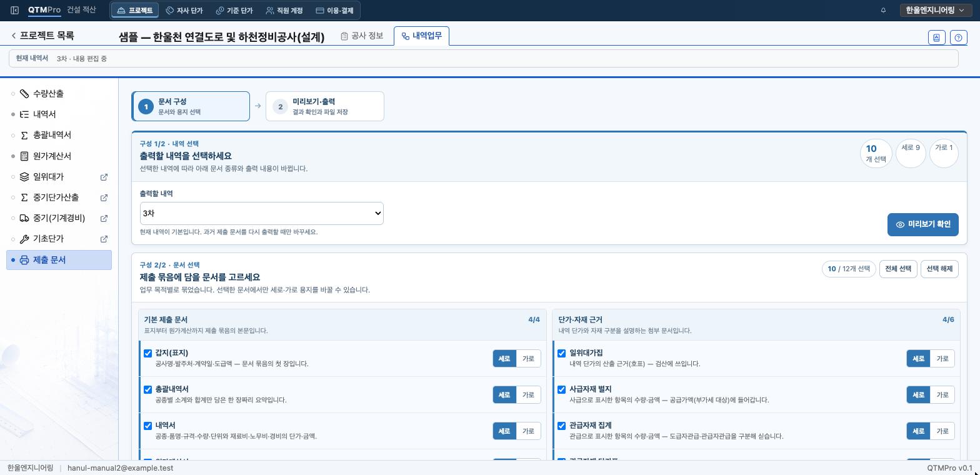
Task: Switch to the 자사 단가 top tab
Action: click(184, 11)
